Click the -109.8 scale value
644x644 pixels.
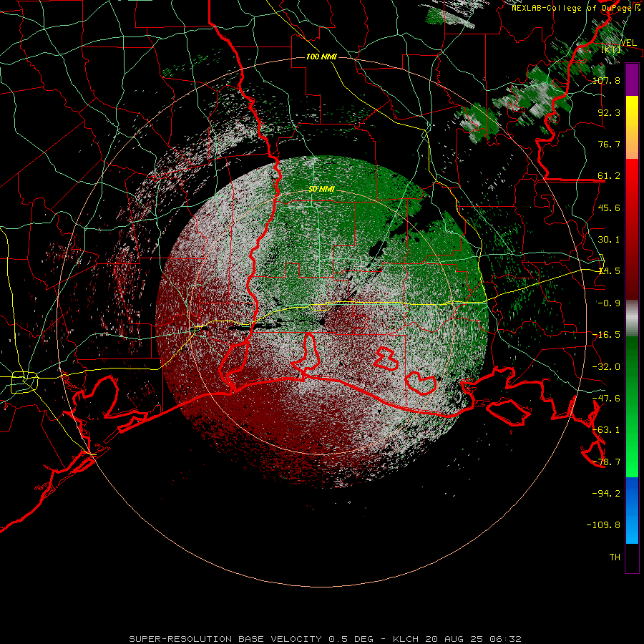(603, 525)
